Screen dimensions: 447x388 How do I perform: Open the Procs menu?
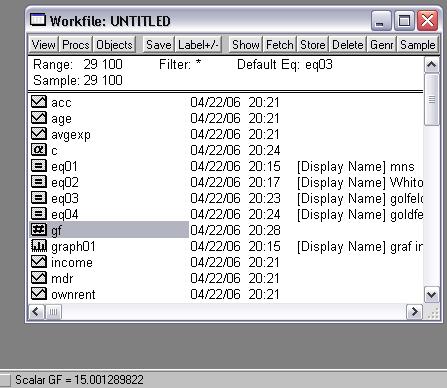[x=76, y=45]
